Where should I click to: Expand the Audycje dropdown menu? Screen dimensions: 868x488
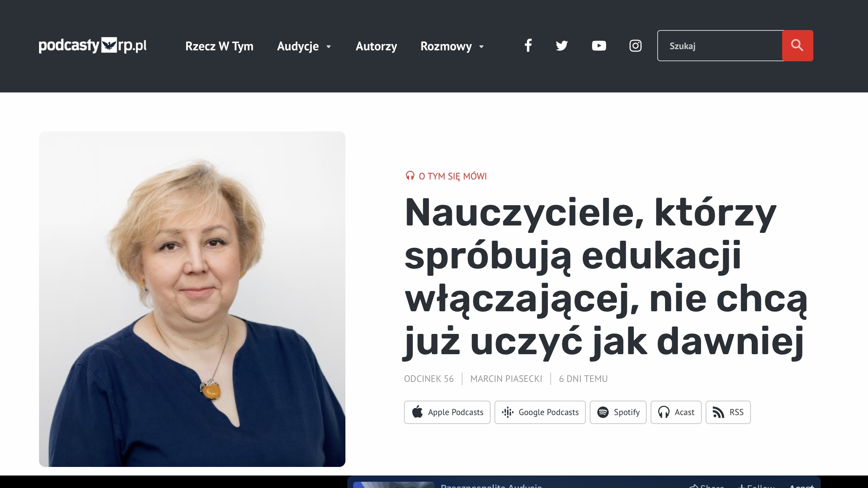tap(304, 46)
